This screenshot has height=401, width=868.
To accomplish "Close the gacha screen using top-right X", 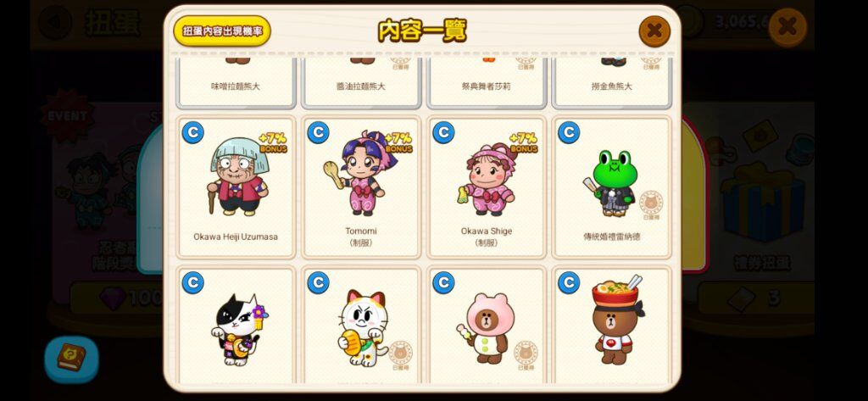I will pyautogui.click(x=787, y=26).
